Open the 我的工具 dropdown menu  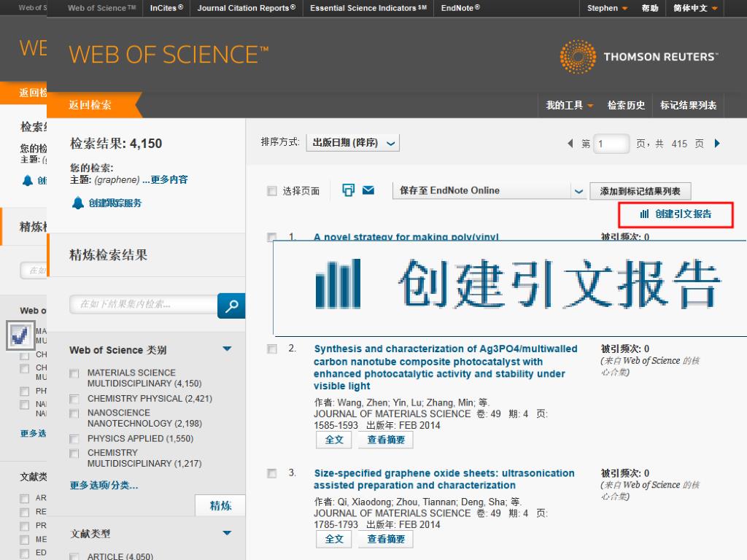(569, 105)
